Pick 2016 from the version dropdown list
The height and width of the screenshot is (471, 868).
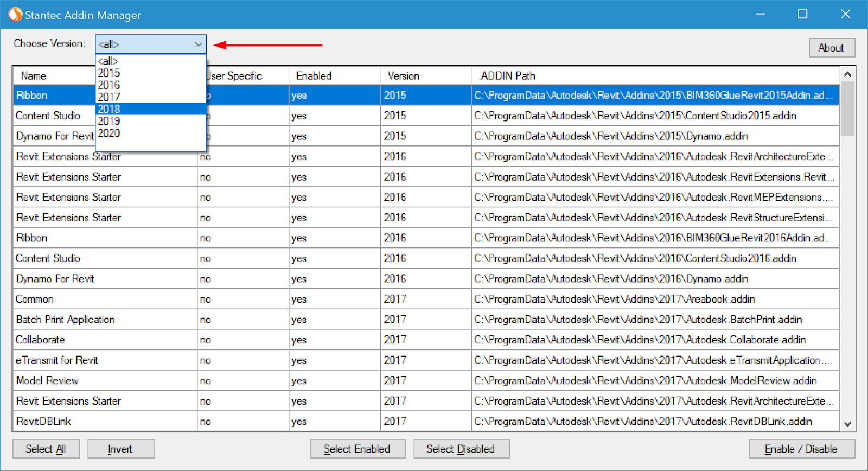151,85
